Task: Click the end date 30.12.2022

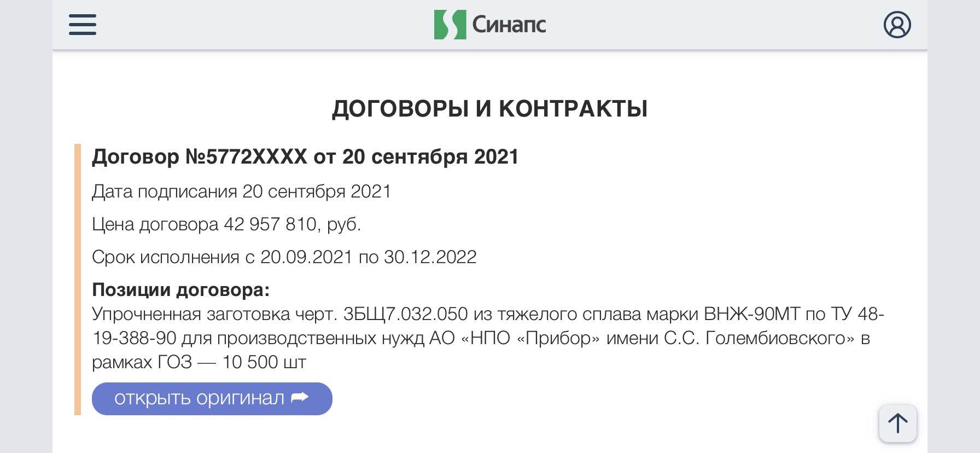Action: pos(430,257)
